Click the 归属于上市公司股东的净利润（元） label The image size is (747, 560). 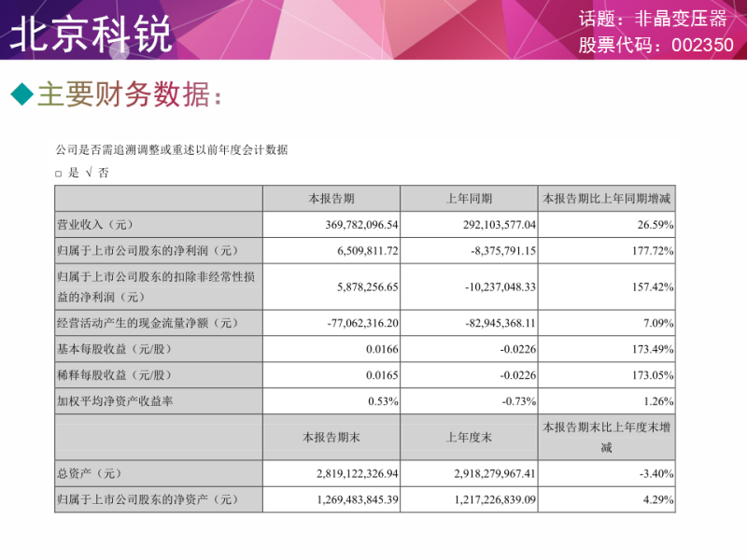click(x=148, y=250)
